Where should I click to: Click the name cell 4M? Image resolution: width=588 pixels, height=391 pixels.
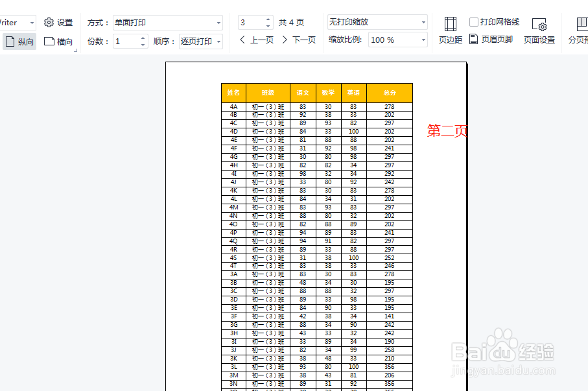(x=233, y=207)
